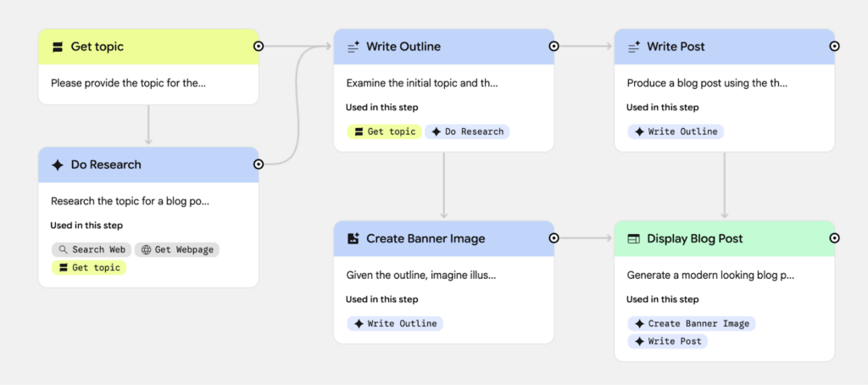This screenshot has height=385, width=868.
Task: Select the Search Web tool chip
Action: (x=92, y=250)
